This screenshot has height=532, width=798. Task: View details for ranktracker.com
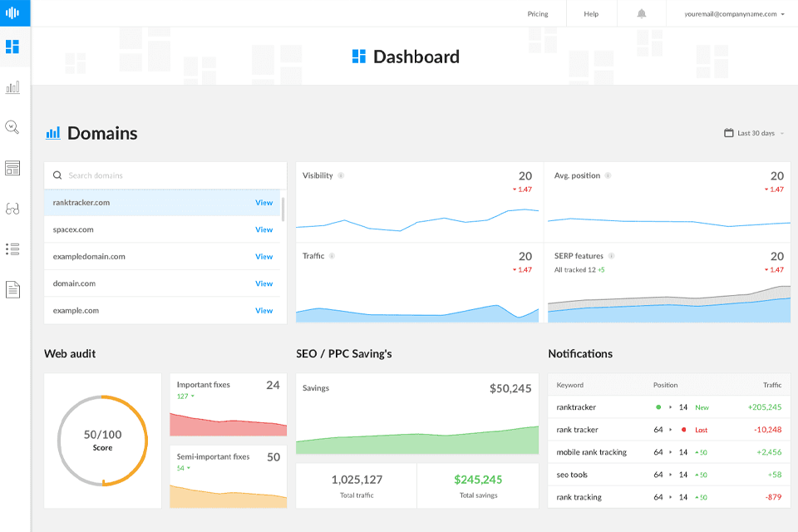pos(264,202)
